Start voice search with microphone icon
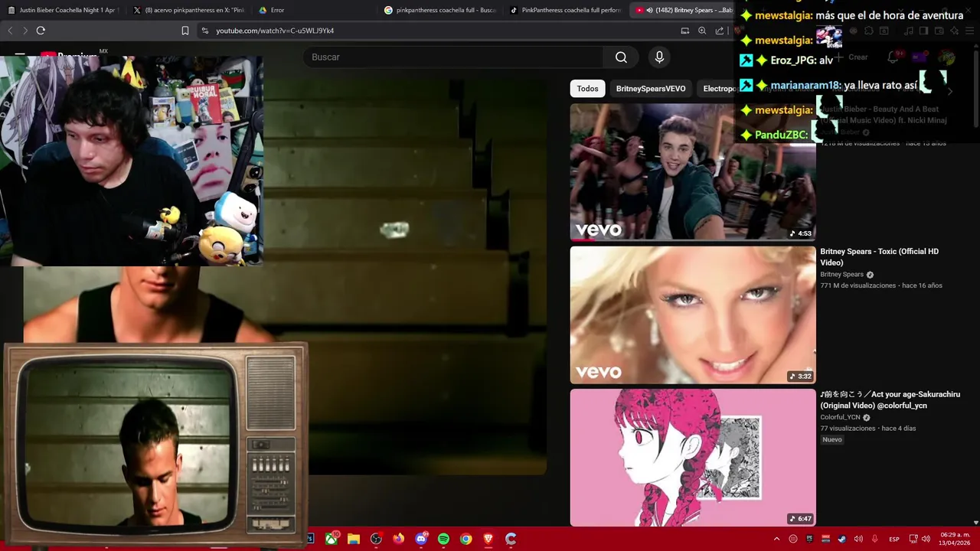Screen dimensions: 980x551 (x=659, y=57)
